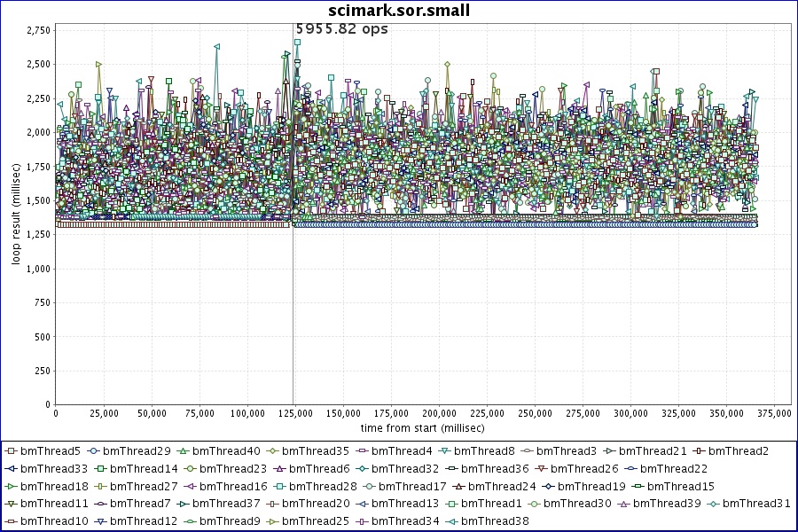The image size is (798, 532).
Task: Click the bmThread5 legend marker icon
Action: [11, 451]
